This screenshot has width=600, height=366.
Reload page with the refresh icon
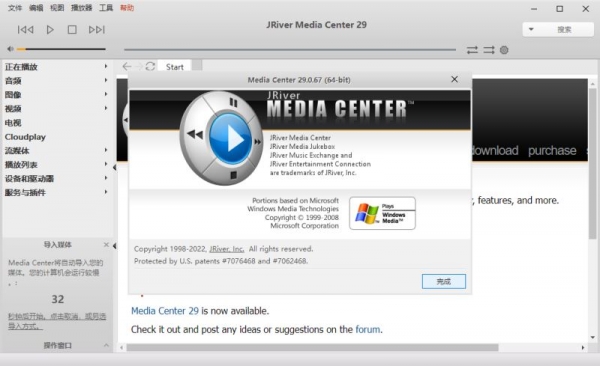150,66
